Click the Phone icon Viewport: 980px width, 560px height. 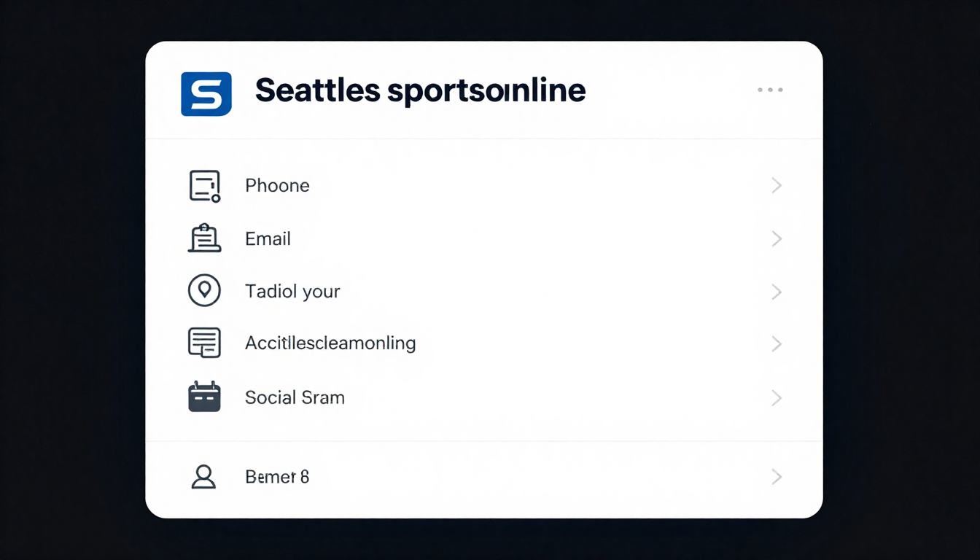[x=205, y=185]
